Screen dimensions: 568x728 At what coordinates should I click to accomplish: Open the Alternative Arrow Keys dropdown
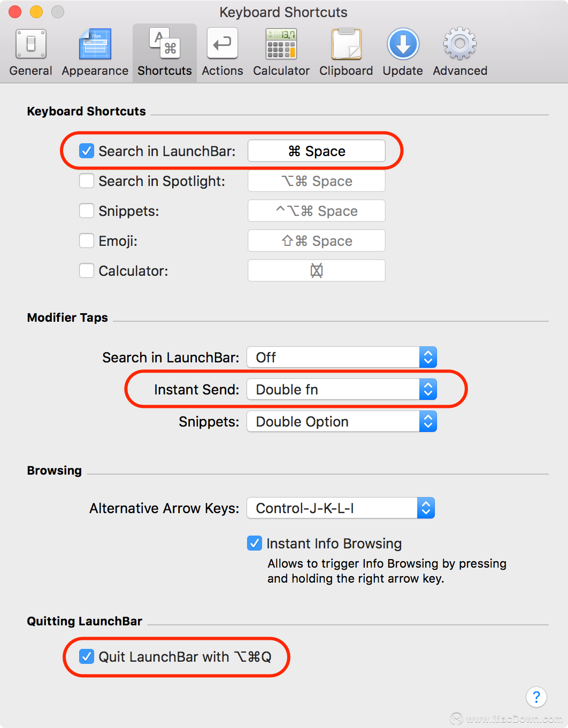click(x=341, y=508)
